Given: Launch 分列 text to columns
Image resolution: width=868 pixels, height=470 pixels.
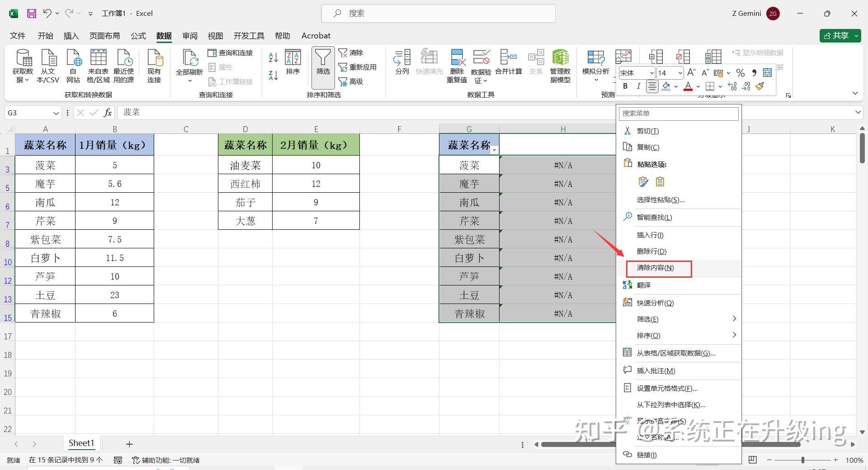Looking at the screenshot, I should coord(402,62).
